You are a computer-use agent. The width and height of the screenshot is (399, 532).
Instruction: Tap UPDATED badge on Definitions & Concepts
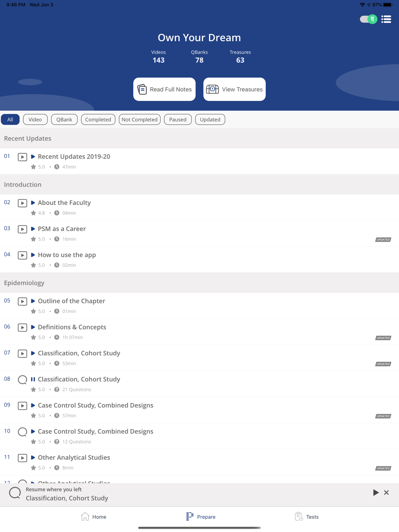[383, 338]
